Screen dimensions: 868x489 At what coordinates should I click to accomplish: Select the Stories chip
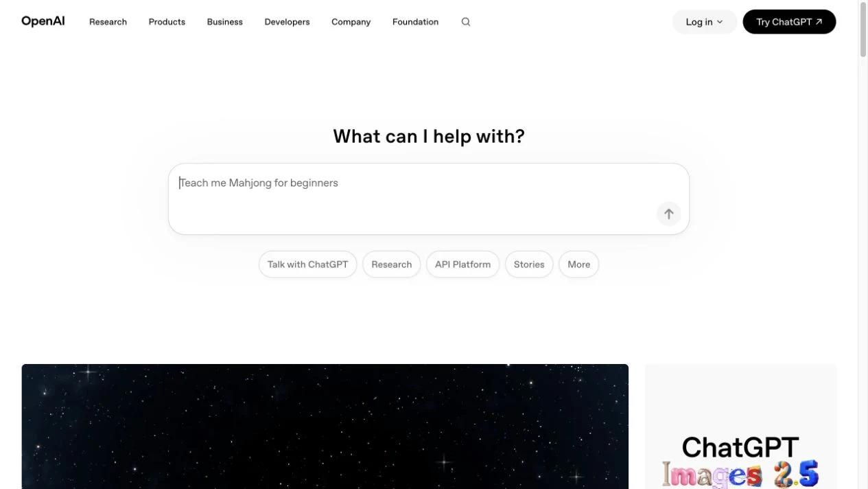[529, 264]
